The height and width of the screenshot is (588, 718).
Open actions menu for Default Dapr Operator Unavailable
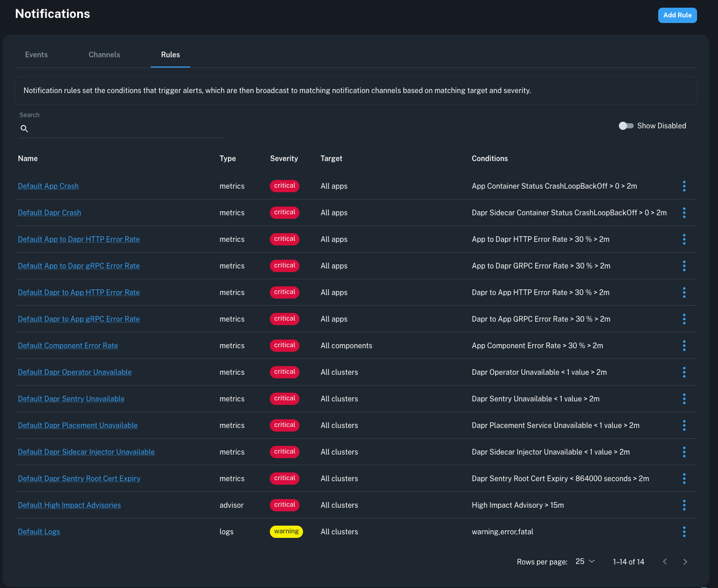[684, 372]
